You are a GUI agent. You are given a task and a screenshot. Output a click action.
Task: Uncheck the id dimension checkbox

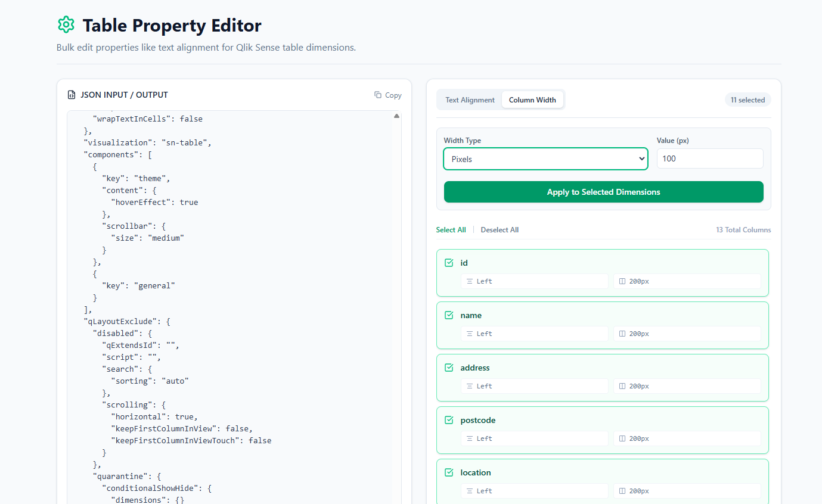(449, 263)
